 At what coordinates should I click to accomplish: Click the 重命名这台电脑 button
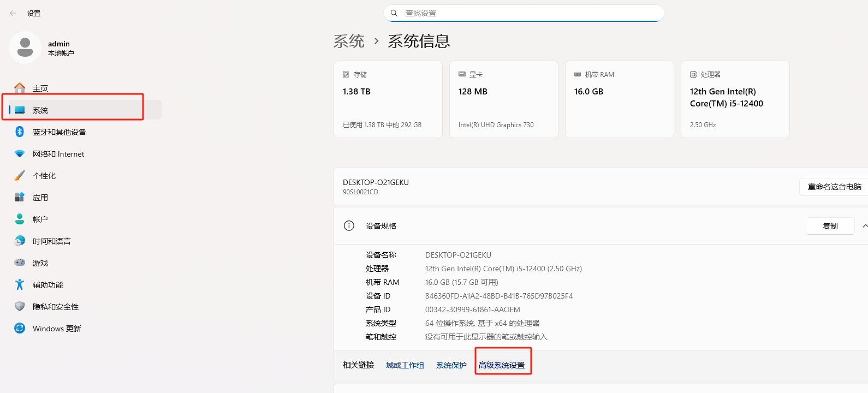pos(834,187)
